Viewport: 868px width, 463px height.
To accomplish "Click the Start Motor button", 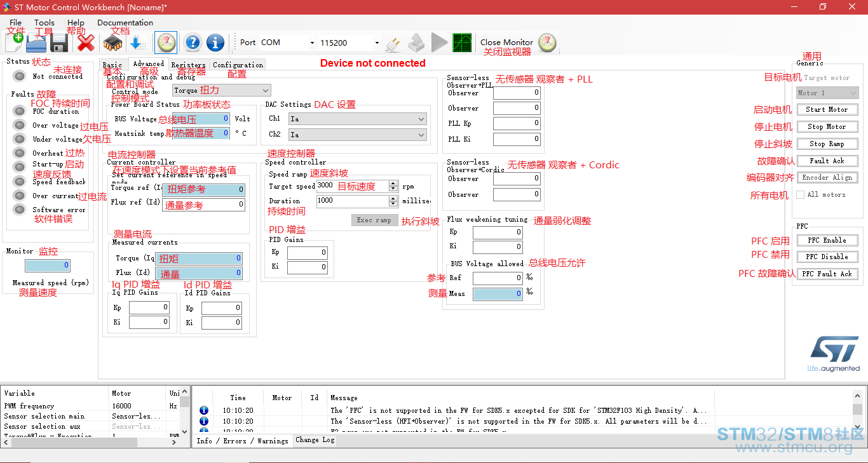I will [x=827, y=110].
